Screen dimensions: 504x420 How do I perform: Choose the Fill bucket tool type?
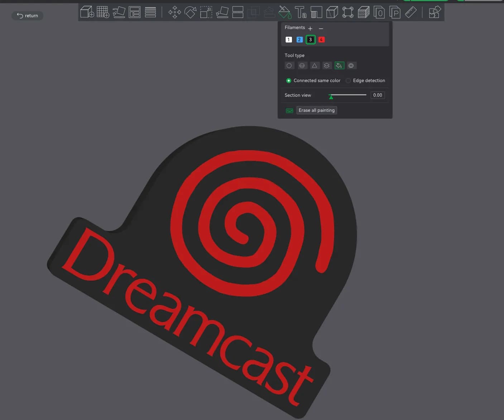[339, 66]
